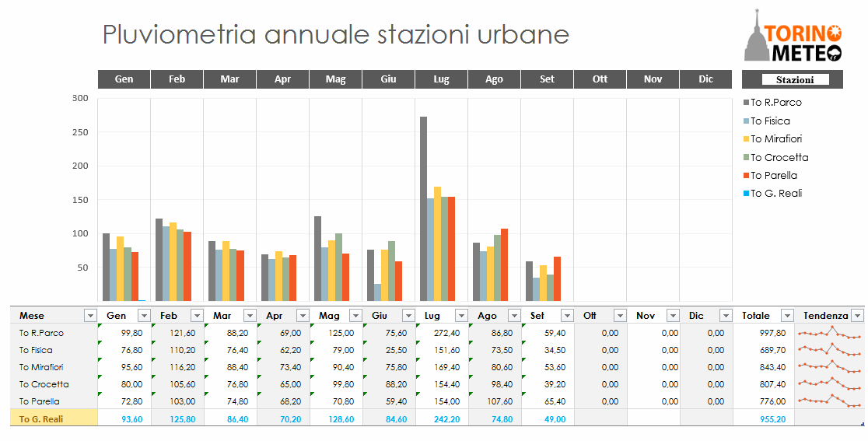Select the To Fisica row label
Screen dimensions: 868x441
(x=36, y=350)
